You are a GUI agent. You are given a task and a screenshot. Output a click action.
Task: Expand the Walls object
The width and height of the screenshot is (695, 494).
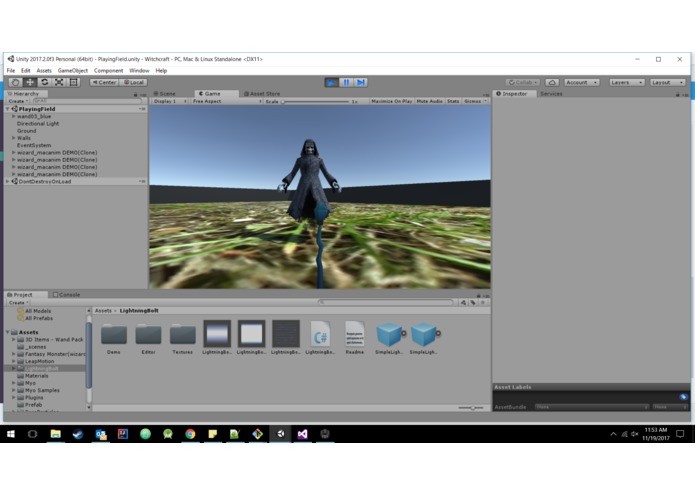point(14,138)
